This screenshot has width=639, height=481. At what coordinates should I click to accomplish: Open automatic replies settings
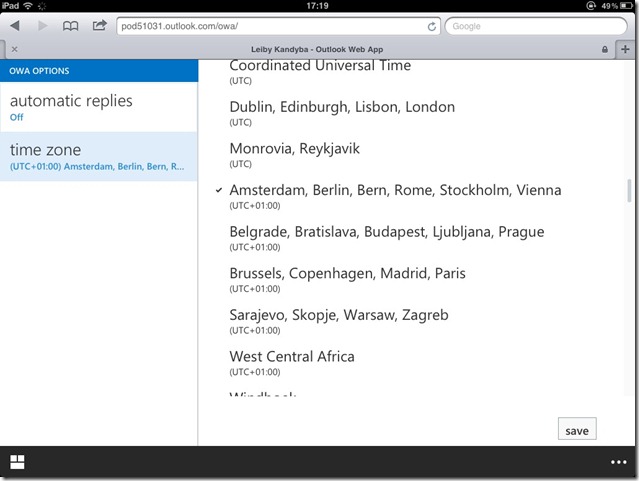(99, 107)
